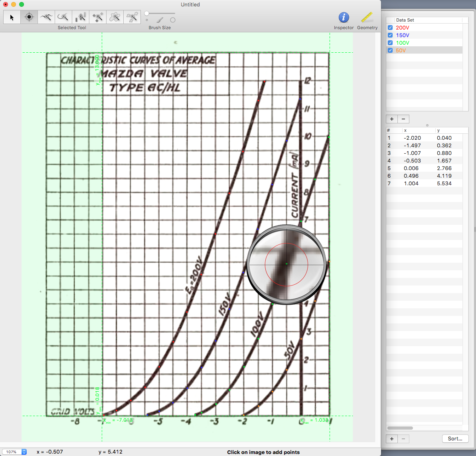Screen dimensions: 476x456
Task: Click the y value 0.040 cell
Action: click(444, 138)
